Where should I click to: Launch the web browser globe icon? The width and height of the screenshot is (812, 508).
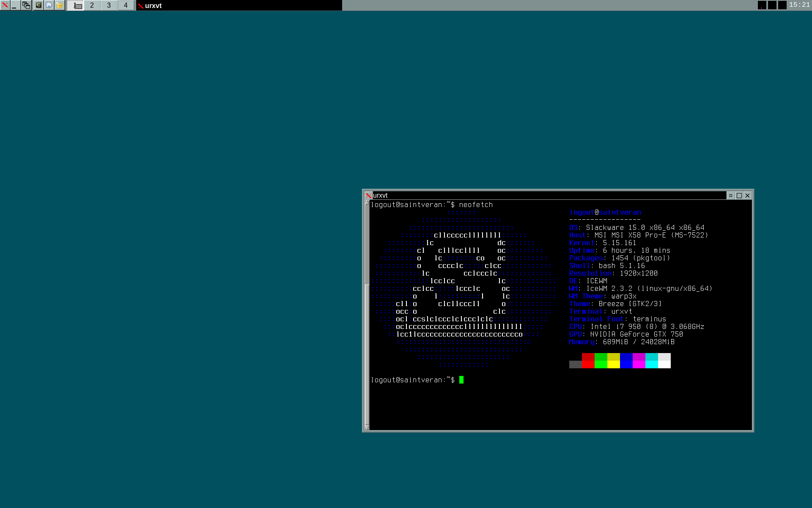[49, 5]
